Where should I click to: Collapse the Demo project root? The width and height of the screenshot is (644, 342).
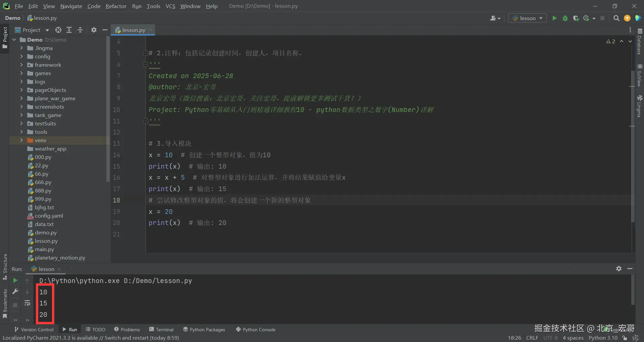click(x=14, y=40)
